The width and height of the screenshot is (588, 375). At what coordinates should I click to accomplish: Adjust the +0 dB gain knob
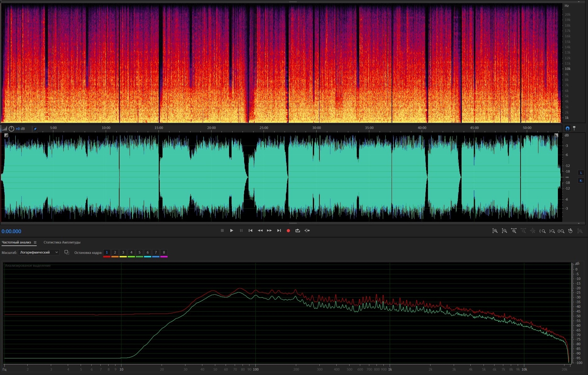(x=11, y=129)
